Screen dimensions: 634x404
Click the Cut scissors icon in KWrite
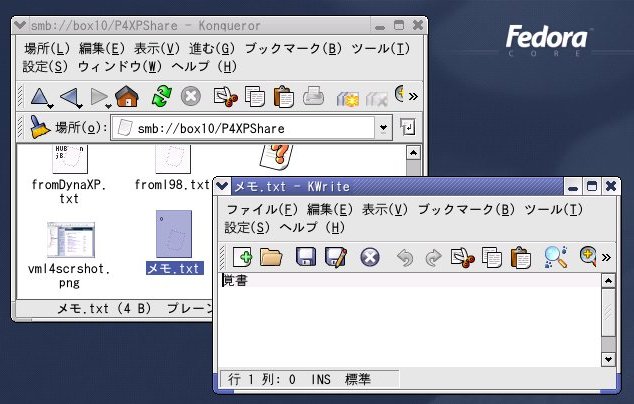pos(463,258)
